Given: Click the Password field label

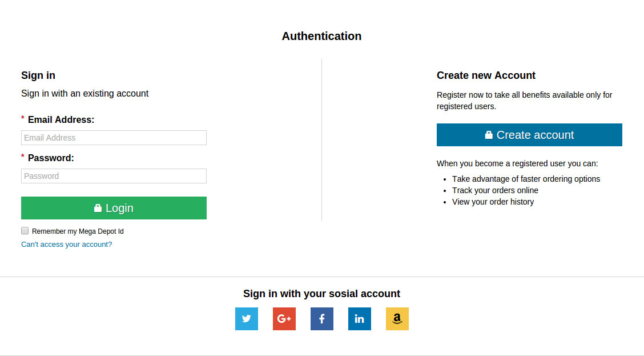Looking at the screenshot, I should tap(51, 158).
